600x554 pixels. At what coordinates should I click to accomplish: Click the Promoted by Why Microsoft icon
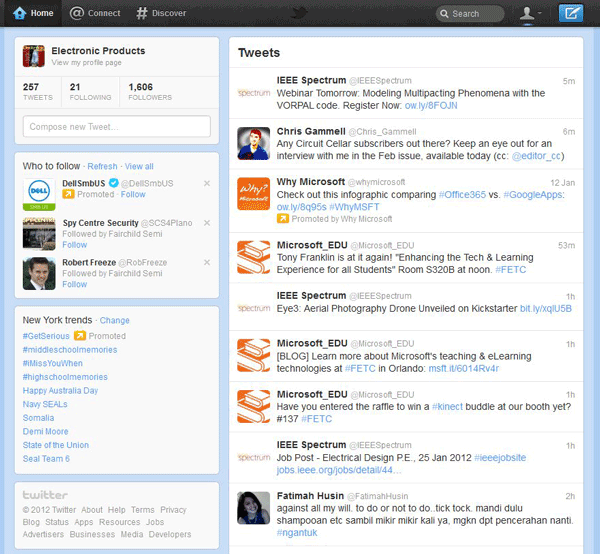click(x=283, y=219)
